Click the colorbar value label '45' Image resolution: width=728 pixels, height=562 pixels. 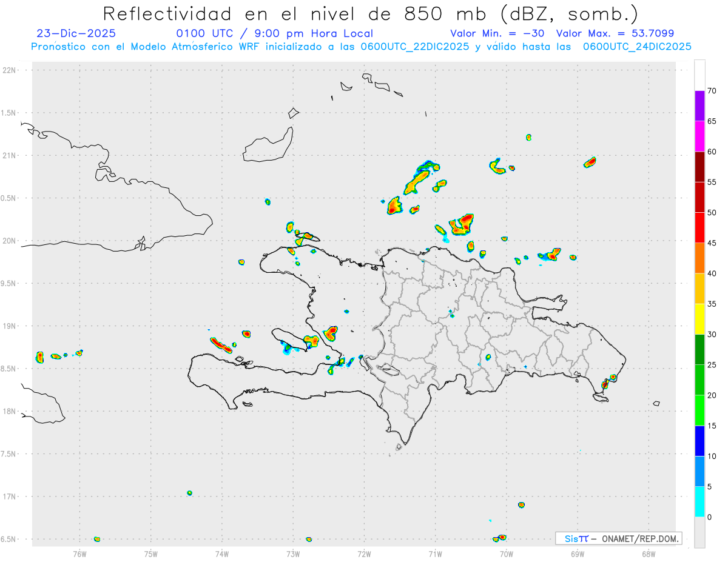tap(712, 243)
